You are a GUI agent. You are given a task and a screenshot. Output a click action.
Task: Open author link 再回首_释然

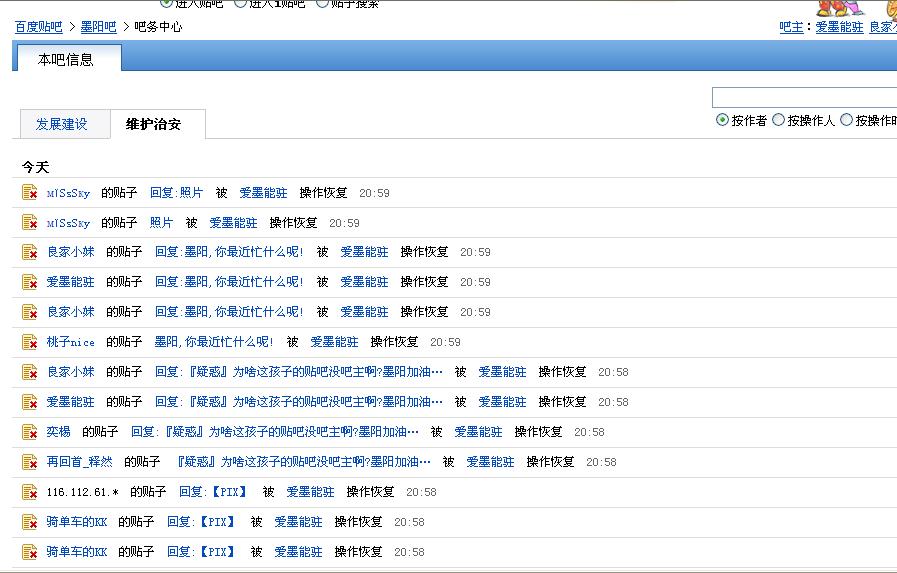pos(80,461)
